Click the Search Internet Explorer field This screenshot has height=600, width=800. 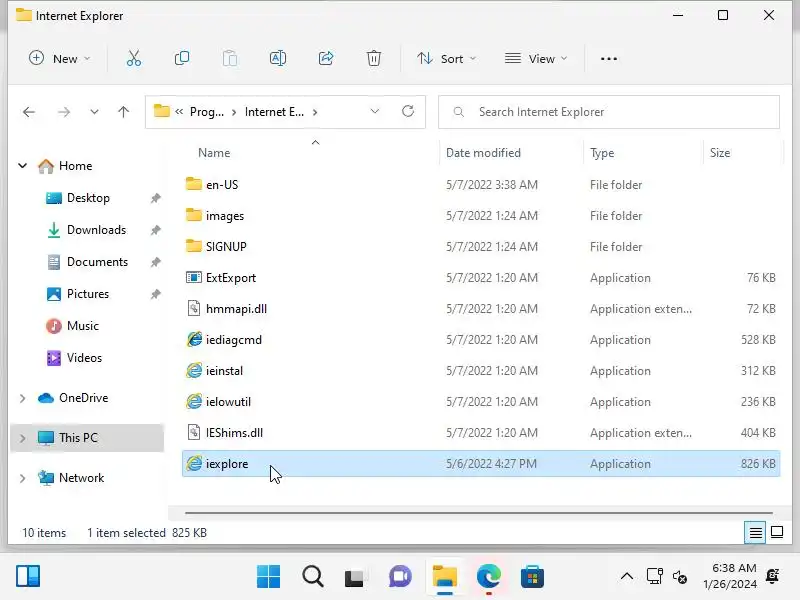tap(609, 112)
